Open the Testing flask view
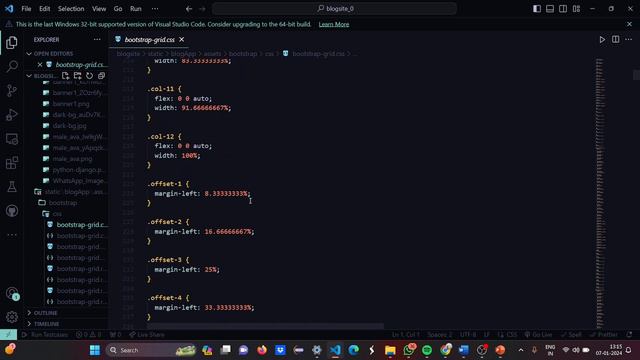This screenshot has width=640, height=360. coord(12,187)
